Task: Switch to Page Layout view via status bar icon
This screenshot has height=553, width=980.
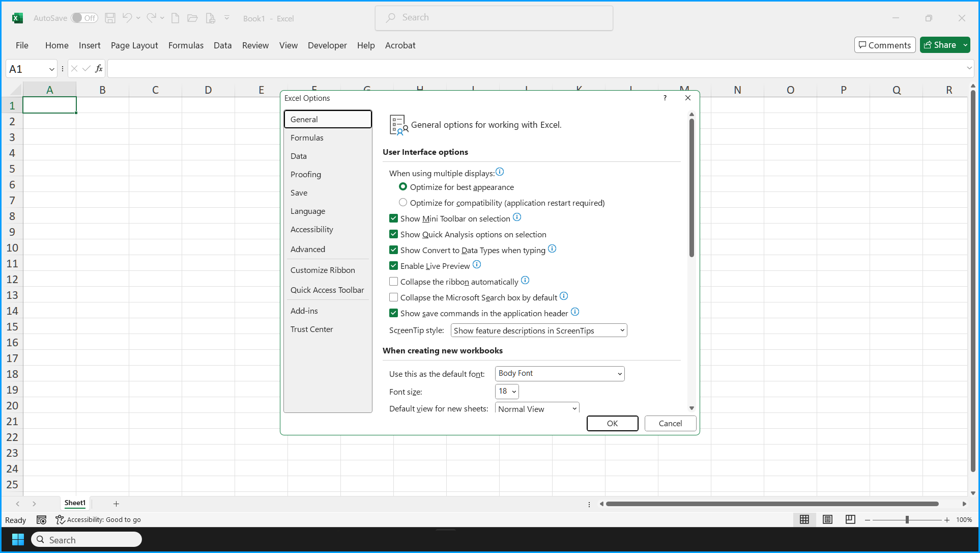Action: [x=827, y=519]
